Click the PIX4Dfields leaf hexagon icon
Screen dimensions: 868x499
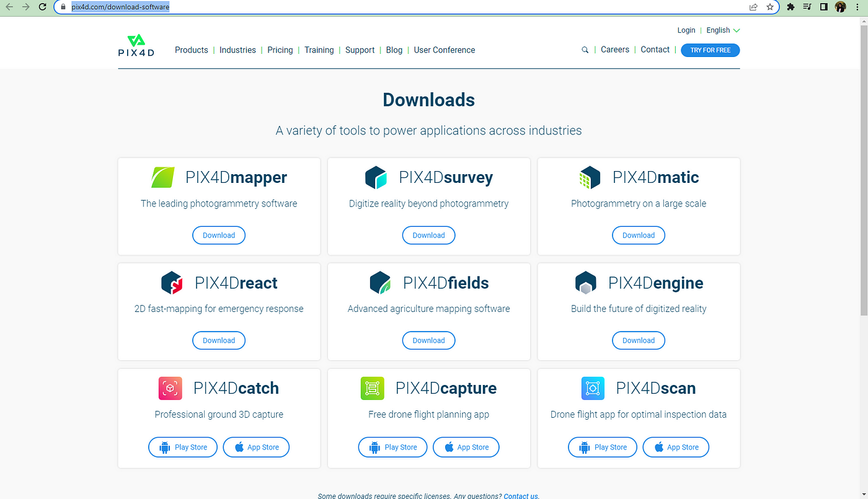[380, 283]
